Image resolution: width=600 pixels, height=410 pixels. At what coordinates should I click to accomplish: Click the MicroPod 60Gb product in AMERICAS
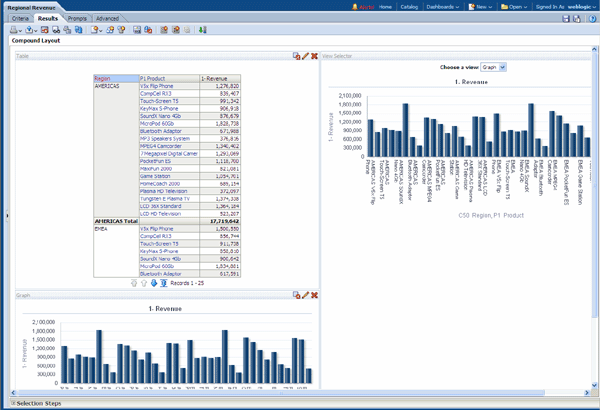click(157, 124)
